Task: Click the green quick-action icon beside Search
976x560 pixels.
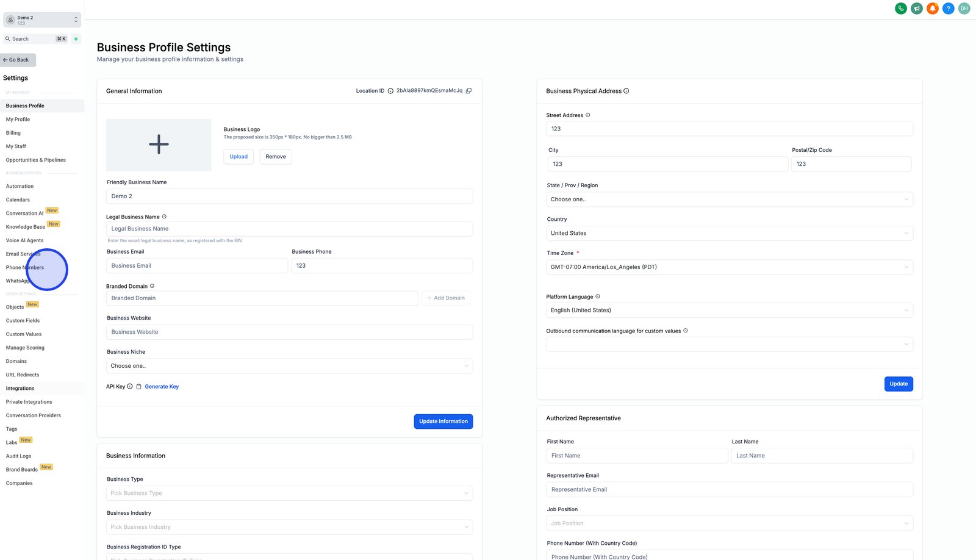Action: 76,39
